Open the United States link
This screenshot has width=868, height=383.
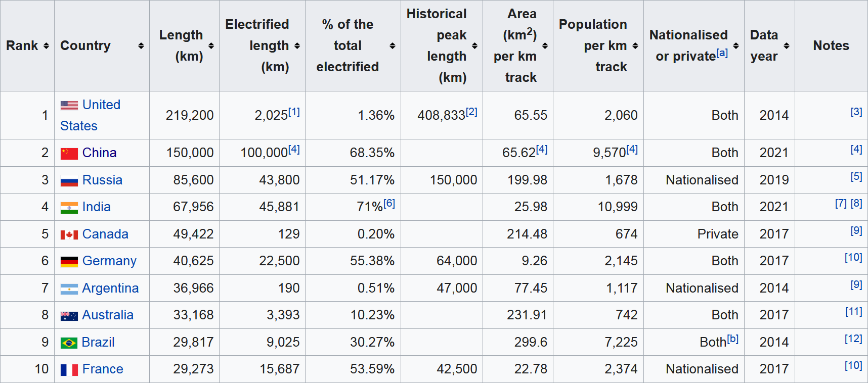(91, 115)
